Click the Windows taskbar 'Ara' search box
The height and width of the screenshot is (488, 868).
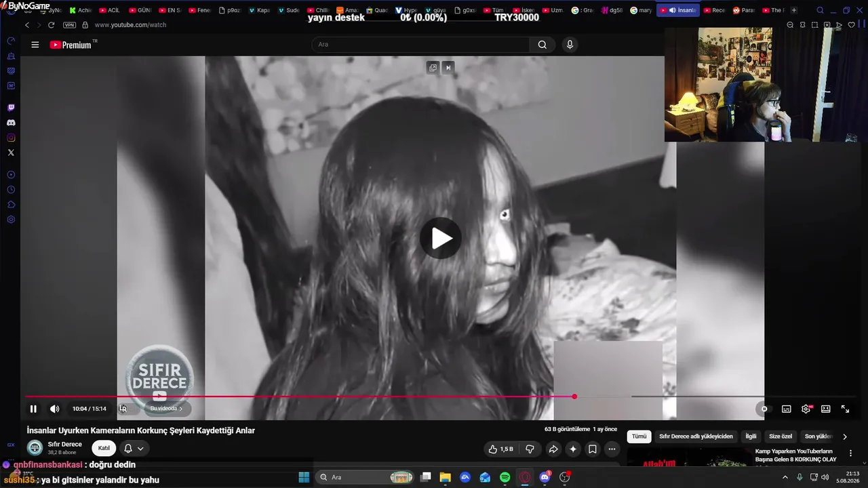pos(365,477)
